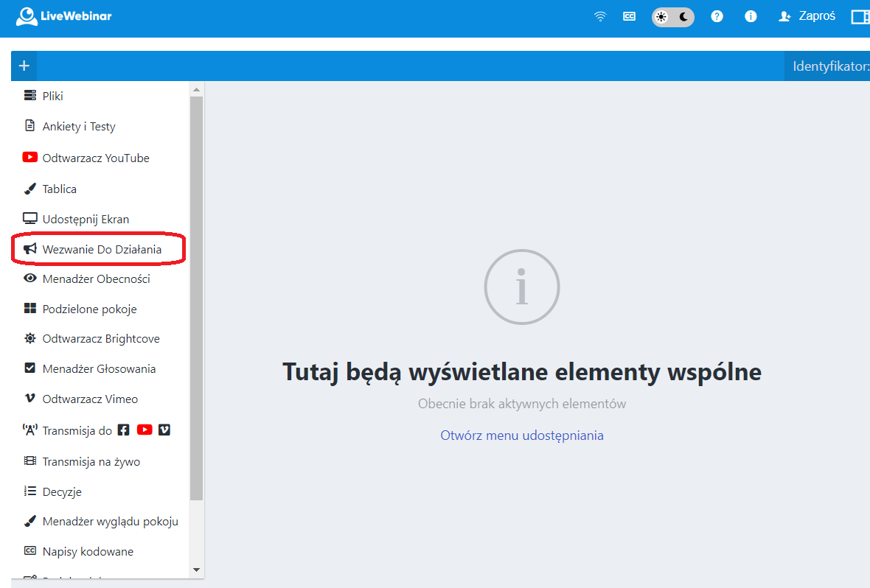Image resolution: width=870 pixels, height=588 pixels.
Task: Click the Wi-Fi connection status icon
Action: point(600,16)
